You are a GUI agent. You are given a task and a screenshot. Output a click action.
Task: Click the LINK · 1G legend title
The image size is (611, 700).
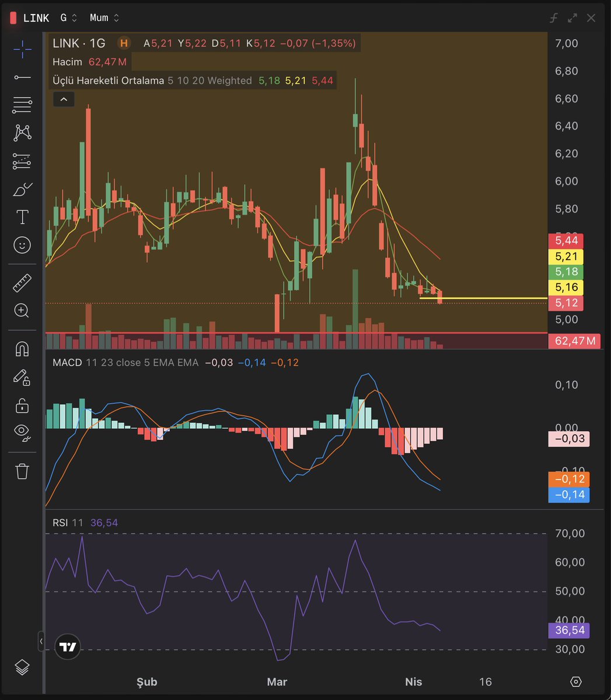pos(79,43)
